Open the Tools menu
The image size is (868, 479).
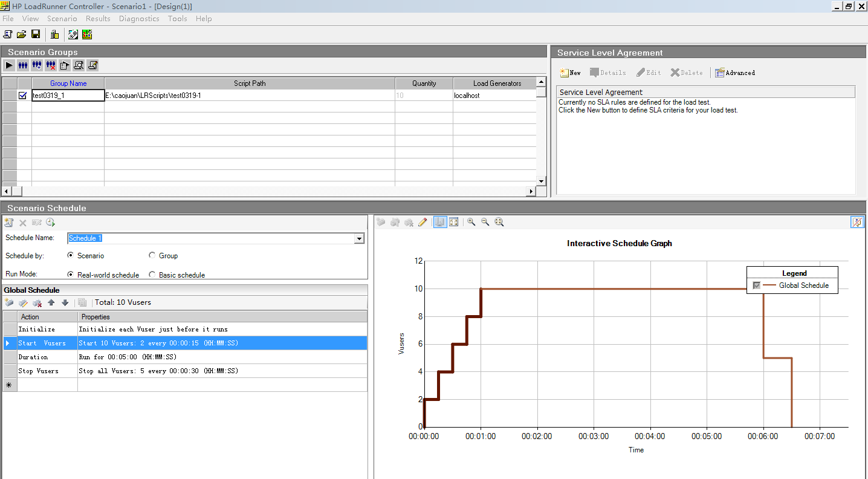(x=178, y=19)
